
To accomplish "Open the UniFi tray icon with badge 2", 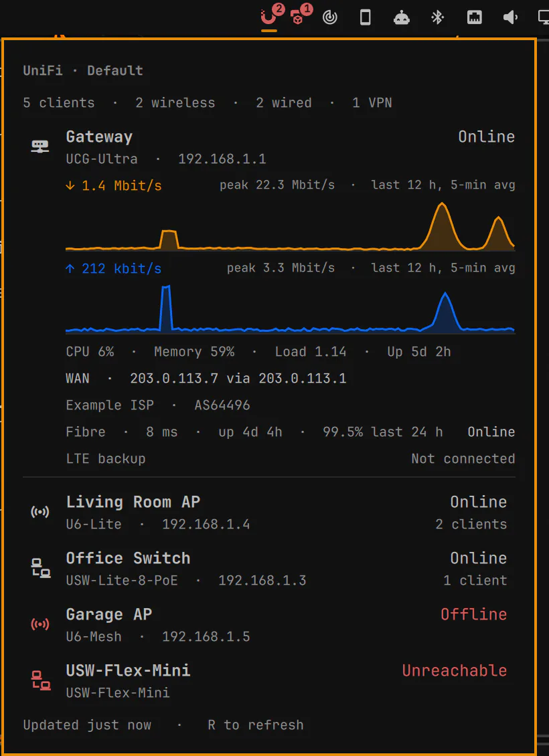I will pos(270,18).
